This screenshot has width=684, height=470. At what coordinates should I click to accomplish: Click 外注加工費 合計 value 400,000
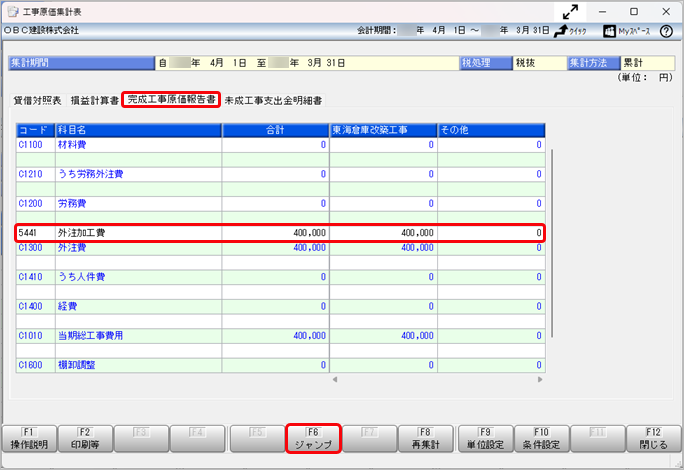click(309, 233)
